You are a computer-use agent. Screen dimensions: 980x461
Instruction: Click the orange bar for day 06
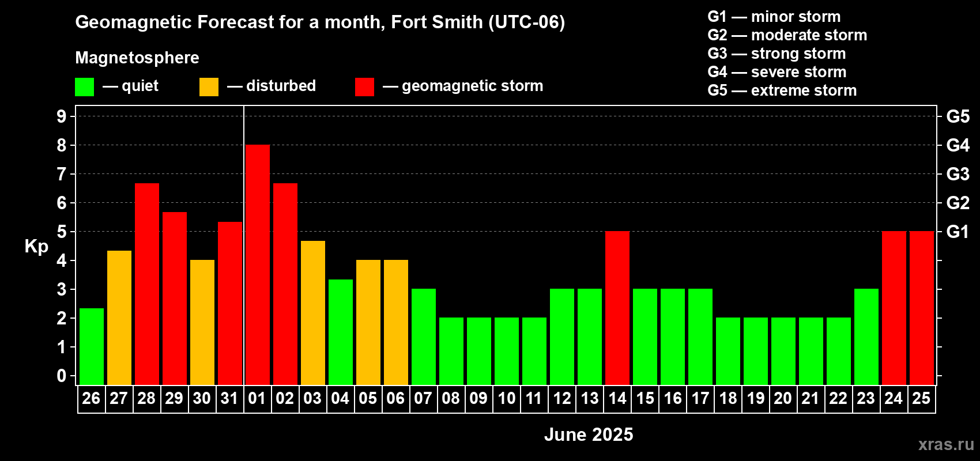[396, 322]
